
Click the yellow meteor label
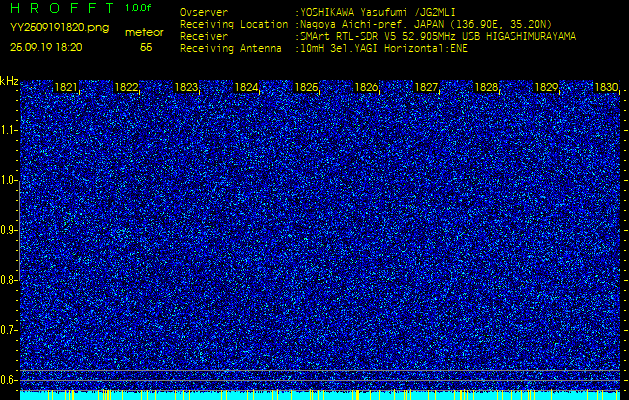coord(145,32)
